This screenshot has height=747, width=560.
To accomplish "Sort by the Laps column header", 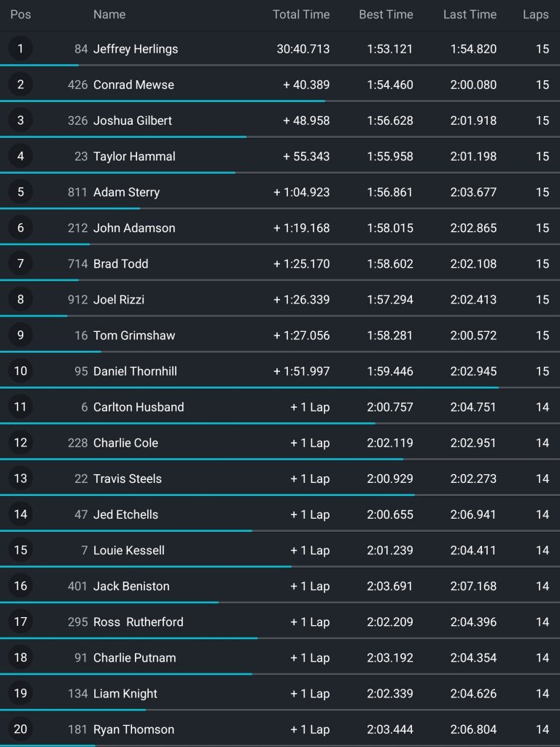I will 536,15.
